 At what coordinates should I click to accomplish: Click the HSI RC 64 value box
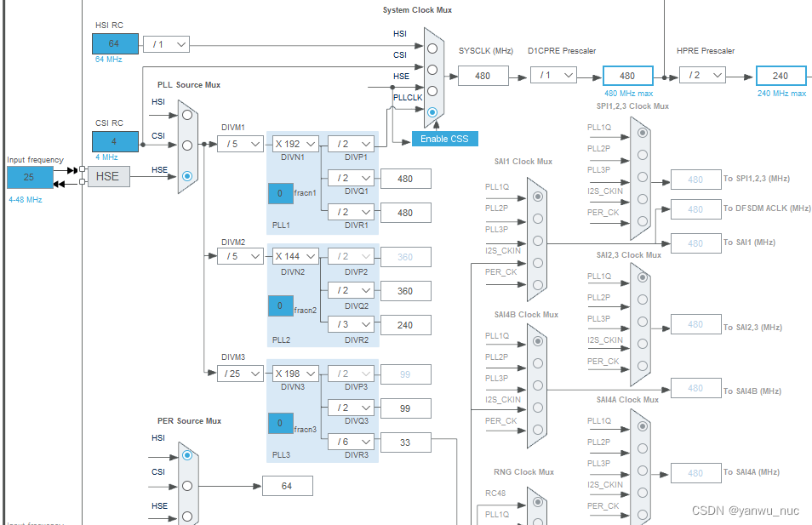115,44
